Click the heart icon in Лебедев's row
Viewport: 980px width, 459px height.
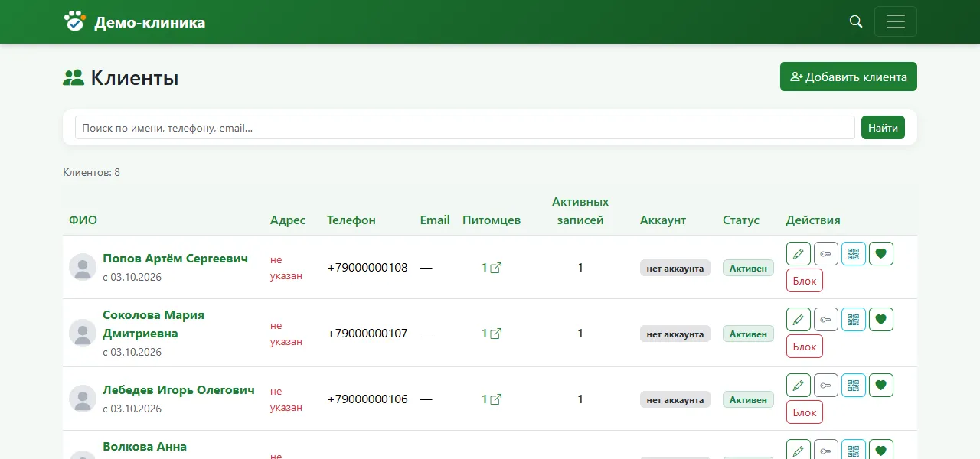click(x=881, y=386)
